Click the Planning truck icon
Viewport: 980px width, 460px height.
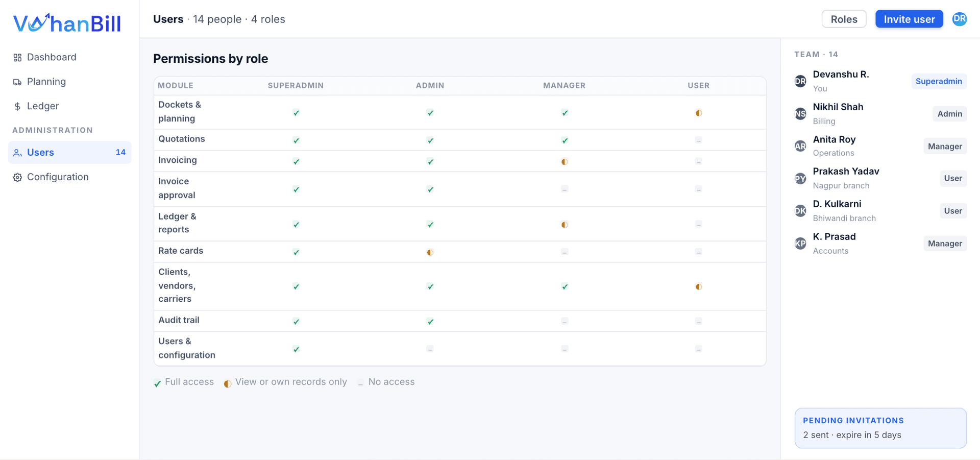point(17,82)
